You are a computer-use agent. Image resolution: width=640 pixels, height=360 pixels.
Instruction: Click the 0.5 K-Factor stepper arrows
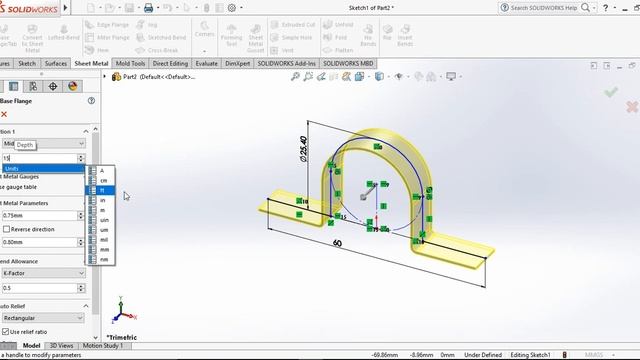81,288
